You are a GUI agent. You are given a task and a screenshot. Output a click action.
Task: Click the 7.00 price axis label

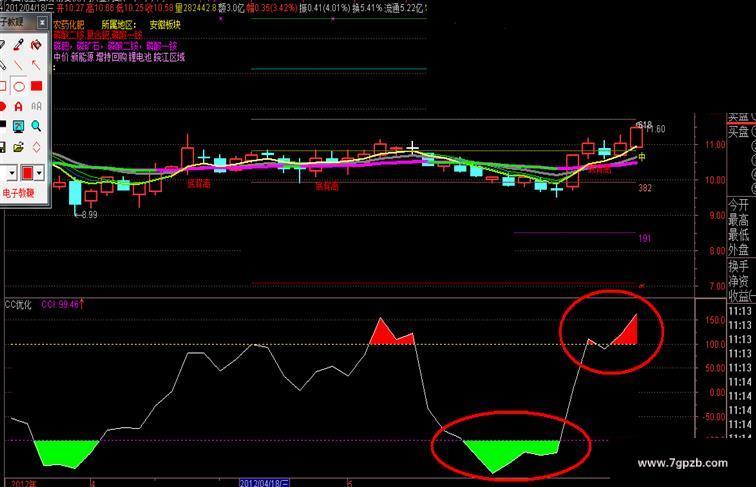coord(717,286)
